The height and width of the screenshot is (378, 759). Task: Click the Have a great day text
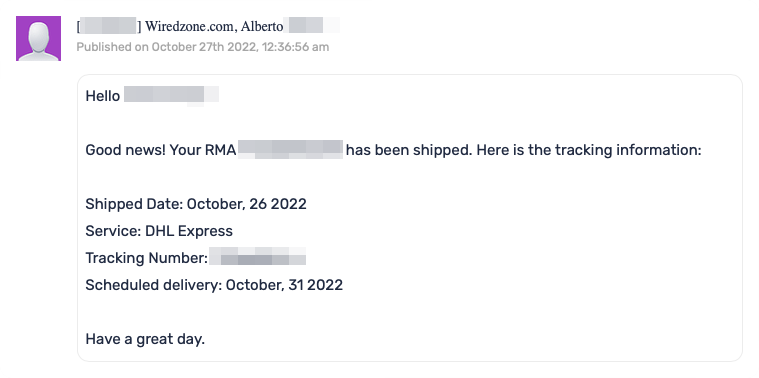coord(145,339)
